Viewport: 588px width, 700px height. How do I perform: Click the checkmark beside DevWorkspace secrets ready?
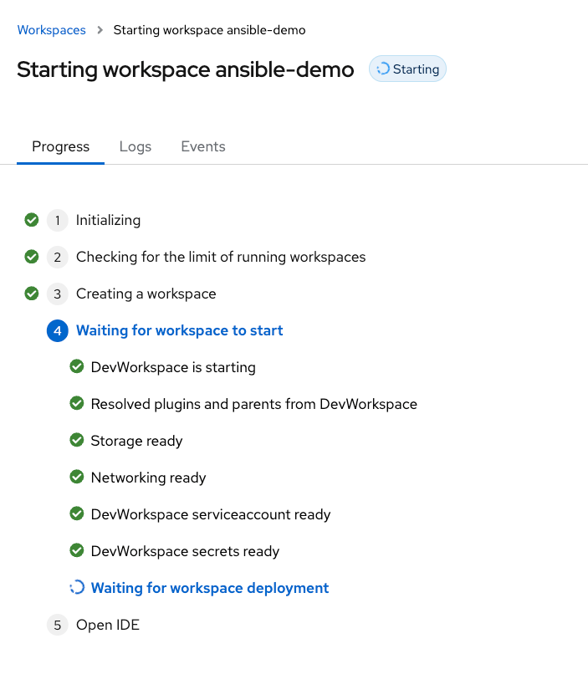pos(77,550)
